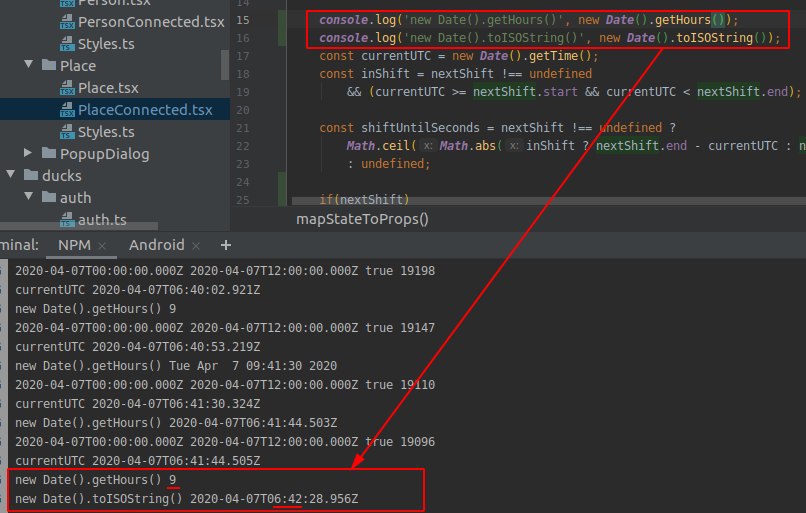The width and height of the screenshot is (806, 513).
Task: Click 'nextShift.start' on line 19
Action: (x=525, y=92)
